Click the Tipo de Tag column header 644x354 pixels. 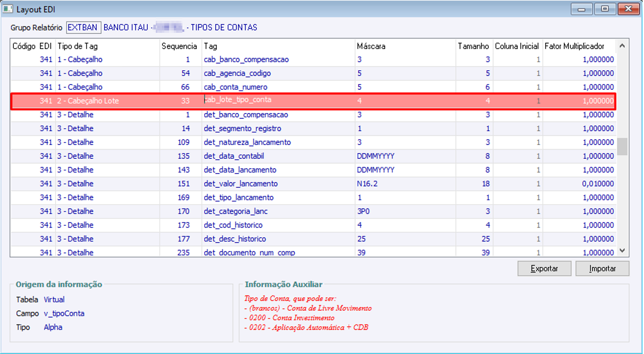pyautogui.click(x=107, y=46)
